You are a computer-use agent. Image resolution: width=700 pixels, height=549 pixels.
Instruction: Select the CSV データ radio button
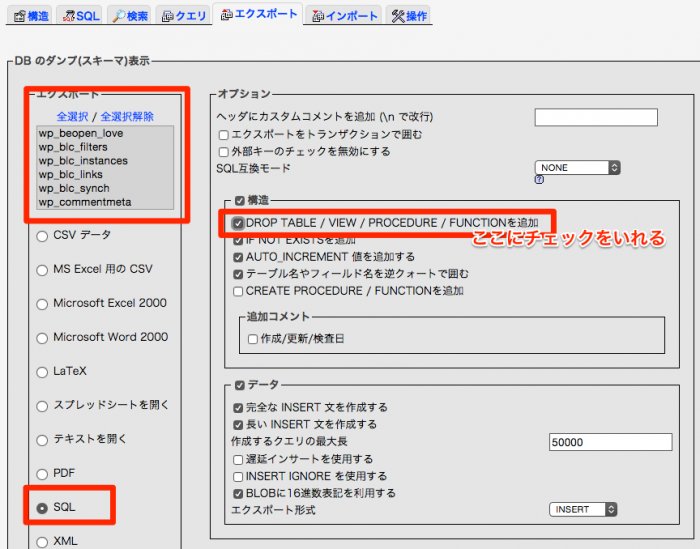click(42, 236)
